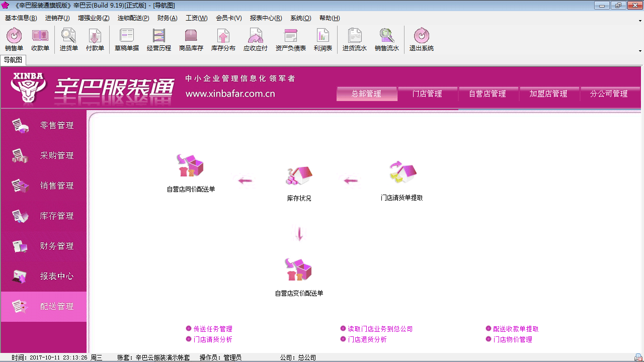This screenshot has height=362, width=644.
Task: Click the 资产负债表 toolbar icon
Action: [x=291, y=40]
